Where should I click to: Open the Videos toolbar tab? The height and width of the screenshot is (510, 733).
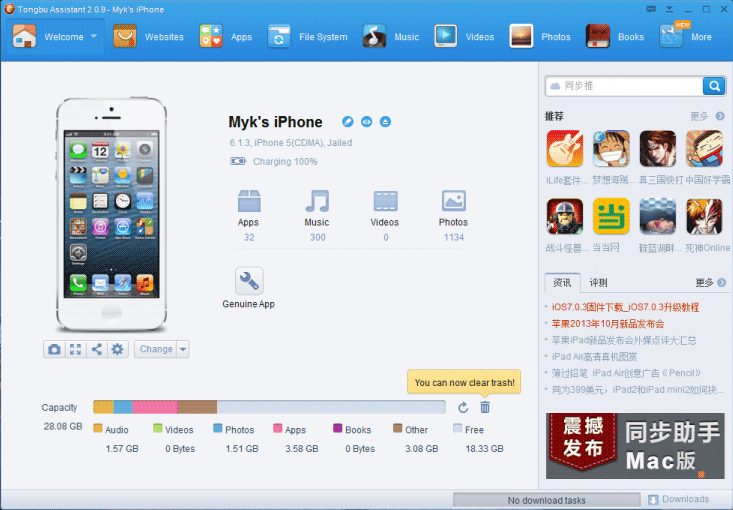coord(464,36)
